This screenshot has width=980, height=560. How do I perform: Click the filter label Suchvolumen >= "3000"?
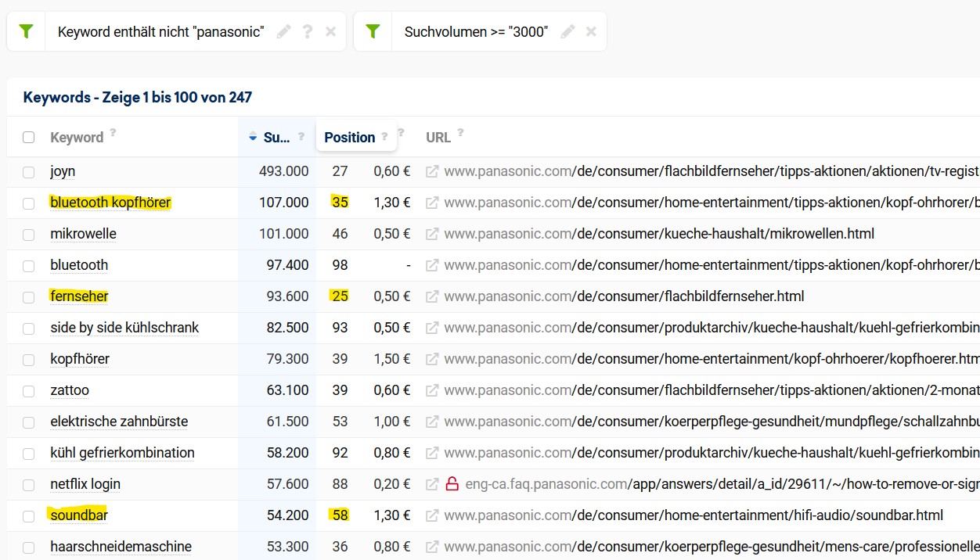point(476,32)
